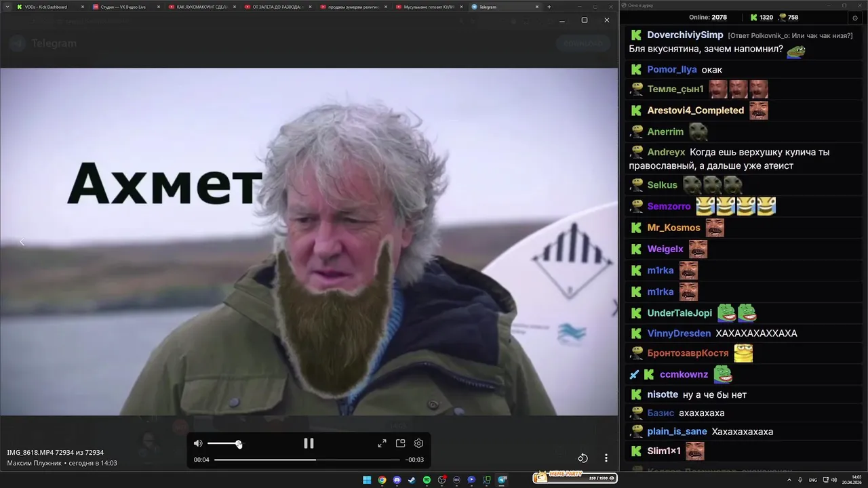Screen dimensions: 868x488
Task: Click username ccmkownz in chat
Action: [x=684, y=374]
